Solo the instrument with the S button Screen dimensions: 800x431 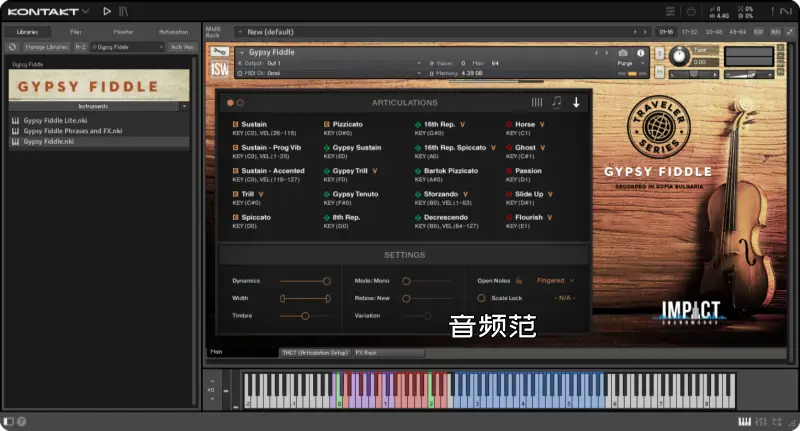660,52
